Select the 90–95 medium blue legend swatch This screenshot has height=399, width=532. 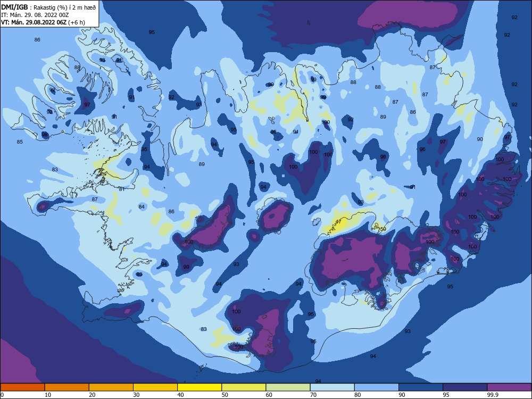tap(421, 387)
